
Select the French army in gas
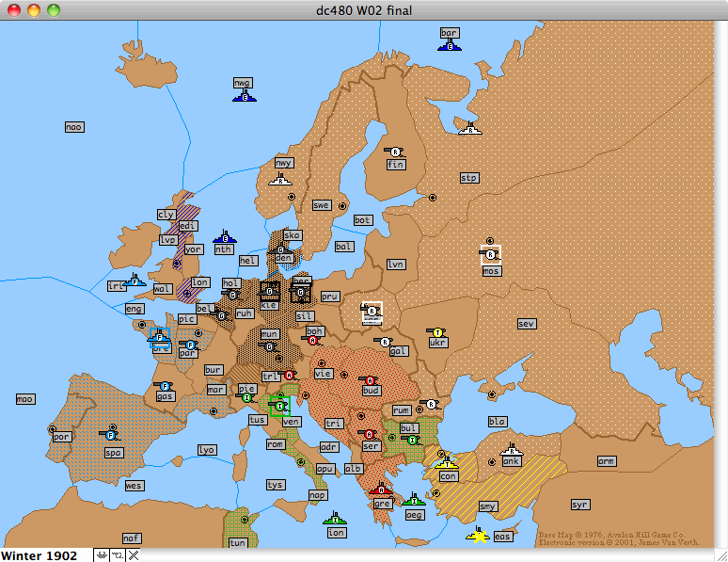[x=164, y=386]
